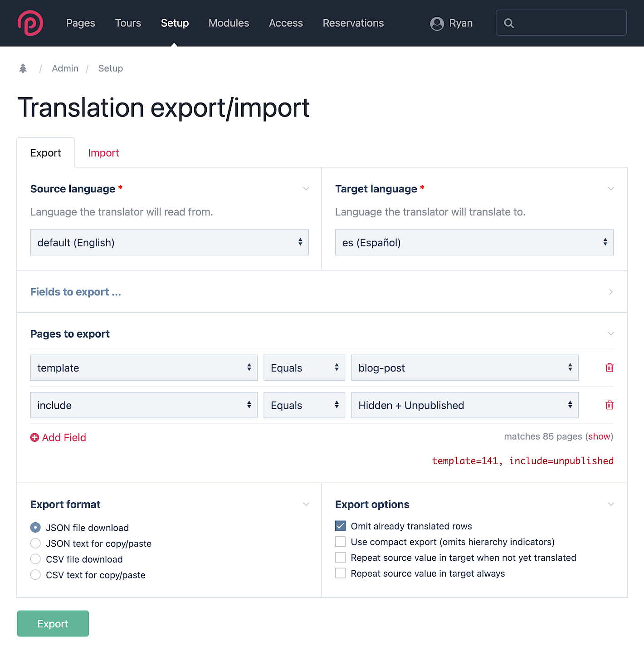This screenshot has width=644, height=656.
Task: Select CSV file download format
Action: pos(35,559)
